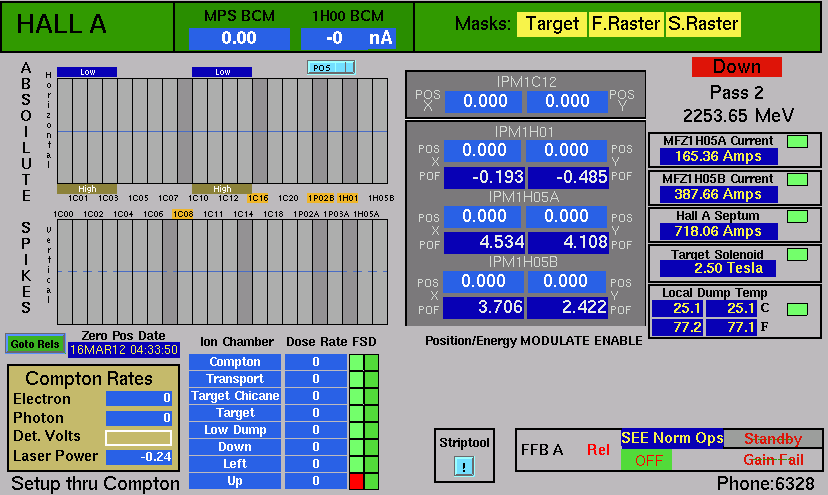This screenshot has height=495, width=828.
Task: Click the Zero Pos Date 16MAR12 04:33:50
Action: 124,350
